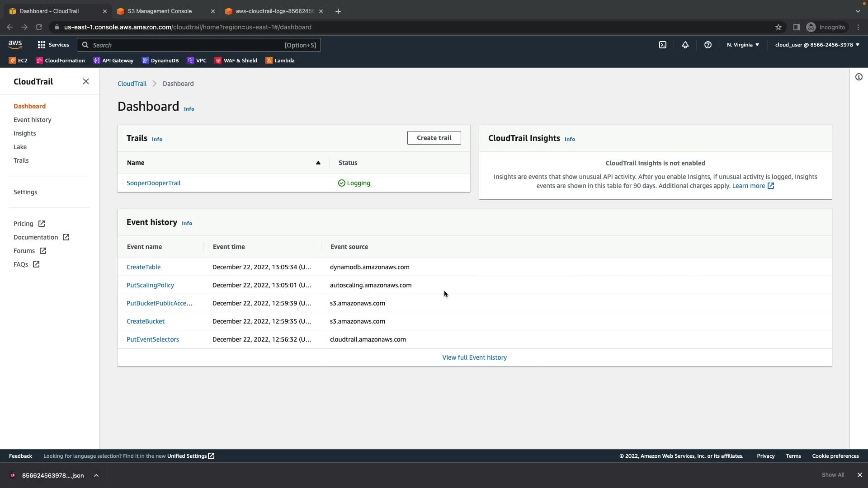The height and width of the screenshot is (488, 868).
Task: Open the help question mark icon
Action: pos(708,45)
